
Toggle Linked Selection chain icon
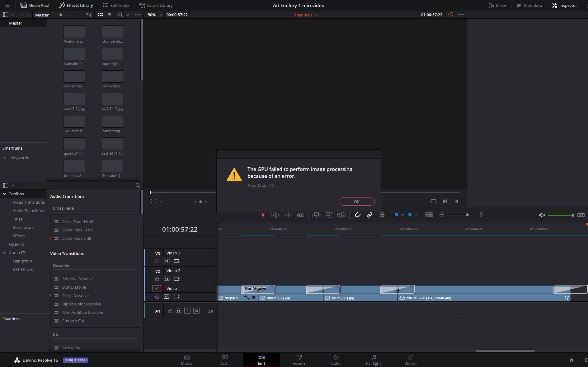point(370,215)
